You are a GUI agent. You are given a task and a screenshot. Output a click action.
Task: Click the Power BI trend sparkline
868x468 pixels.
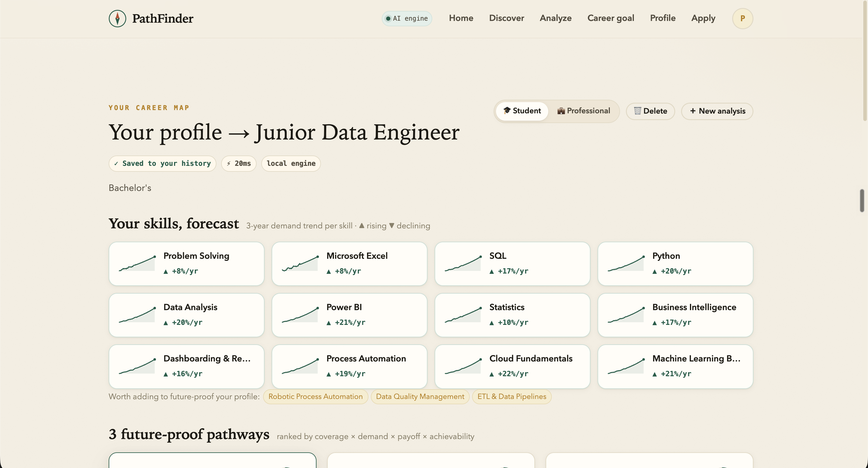(300, 315)
